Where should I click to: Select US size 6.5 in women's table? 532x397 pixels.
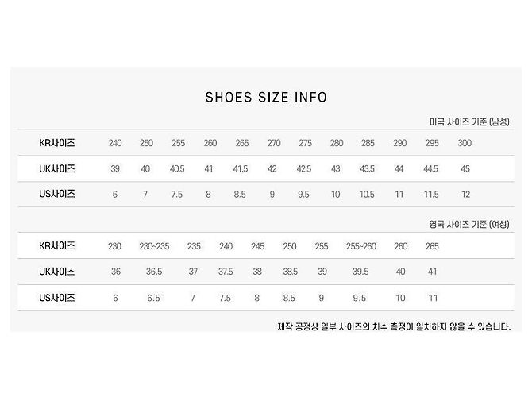tap(153, 298)
